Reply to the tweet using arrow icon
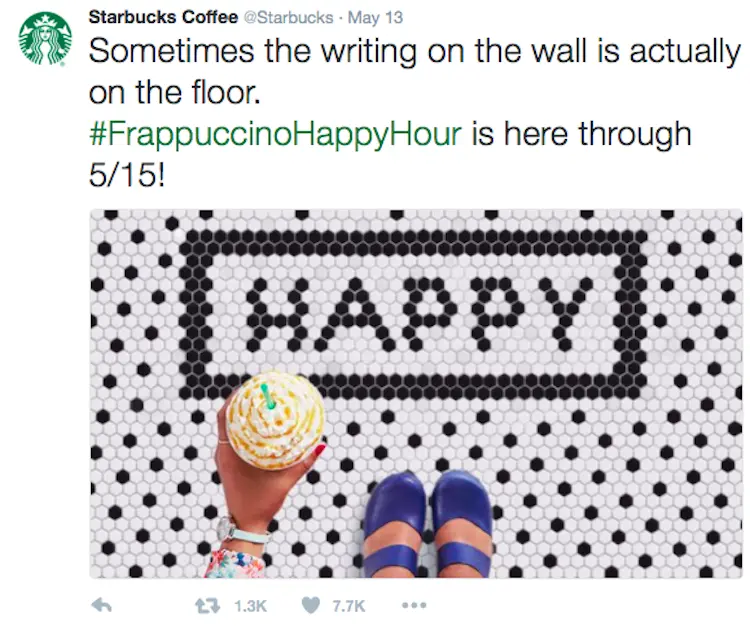Screen dimensions: 750x626 click(101, 606)
